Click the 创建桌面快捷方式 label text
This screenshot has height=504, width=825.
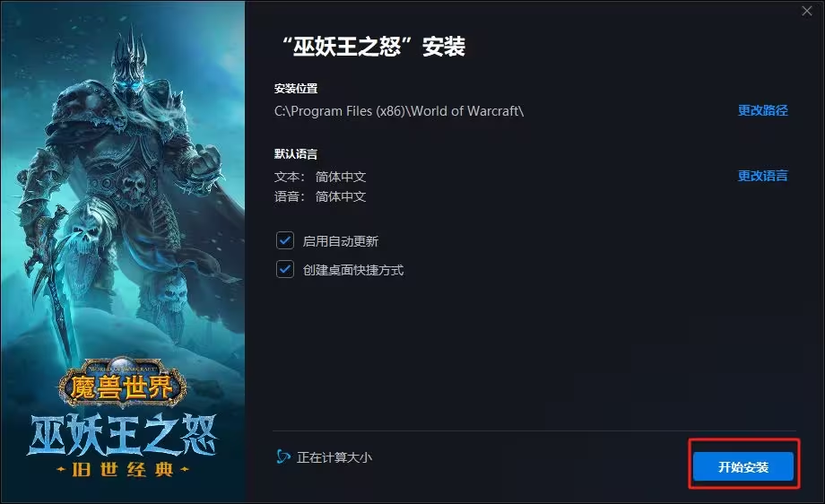click(x=353, y=270)
